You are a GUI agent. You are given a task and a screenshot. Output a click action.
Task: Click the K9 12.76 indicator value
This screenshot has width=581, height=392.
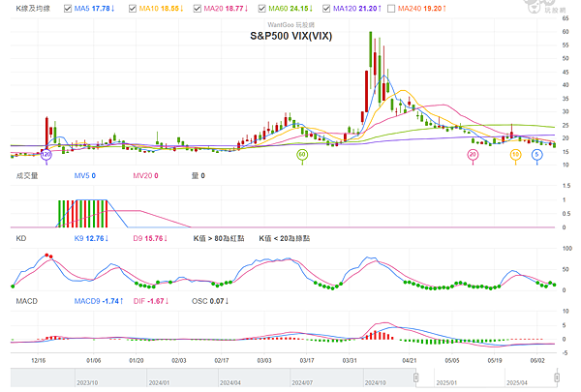click(x=91, y=238)
